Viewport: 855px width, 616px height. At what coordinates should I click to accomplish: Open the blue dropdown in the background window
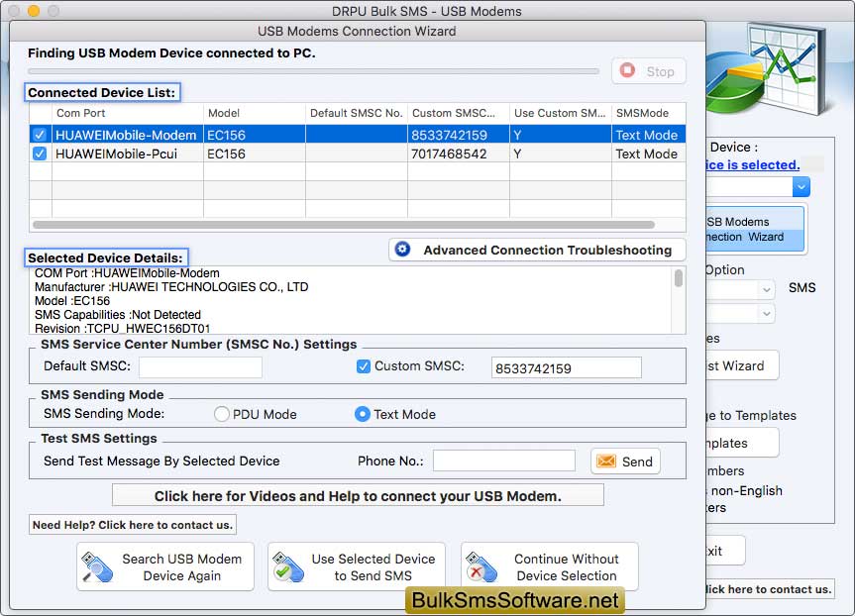(801, 187)
